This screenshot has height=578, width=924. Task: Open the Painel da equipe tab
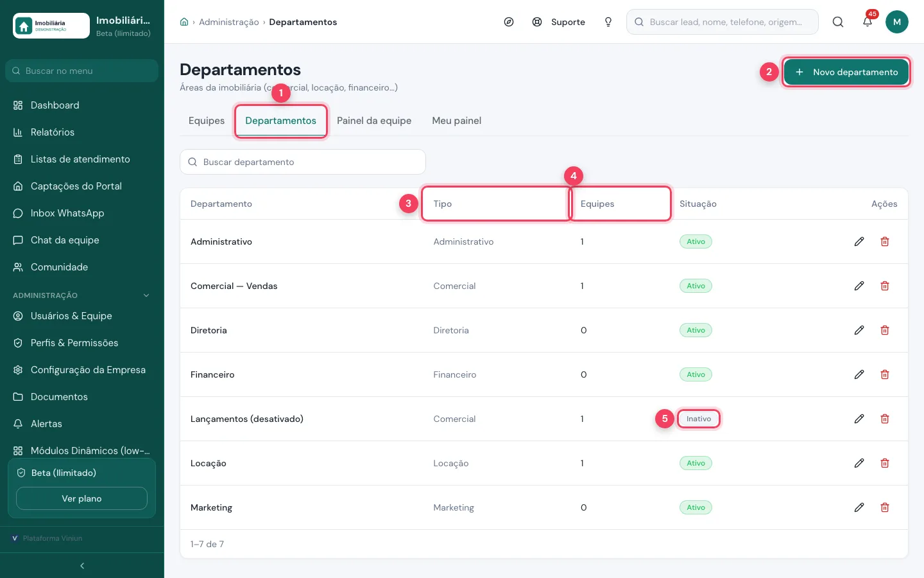click(x=374, y=121)
